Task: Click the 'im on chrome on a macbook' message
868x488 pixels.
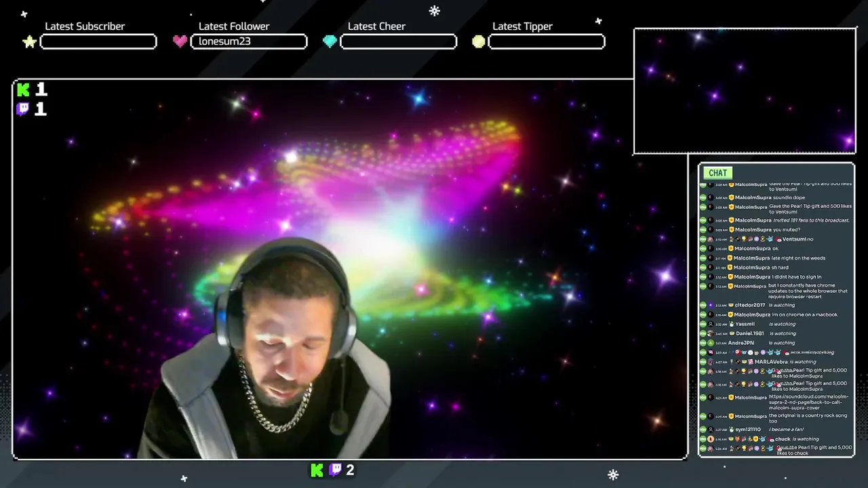Action: [x=804, y=314]
